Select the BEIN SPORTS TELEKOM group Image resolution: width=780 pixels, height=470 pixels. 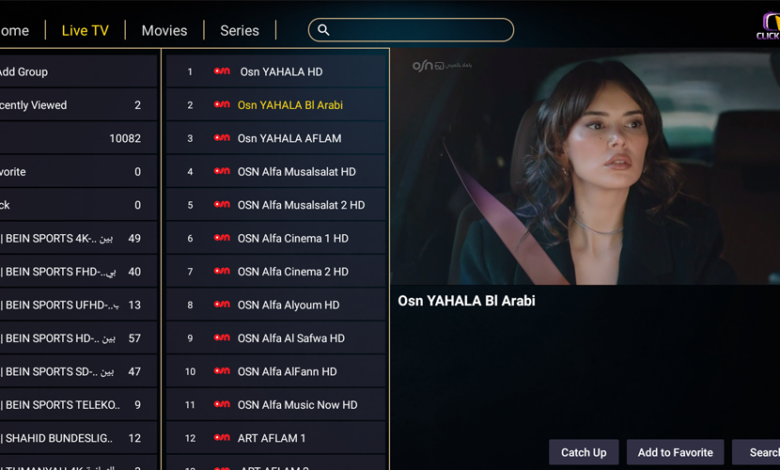pos(78,405)
